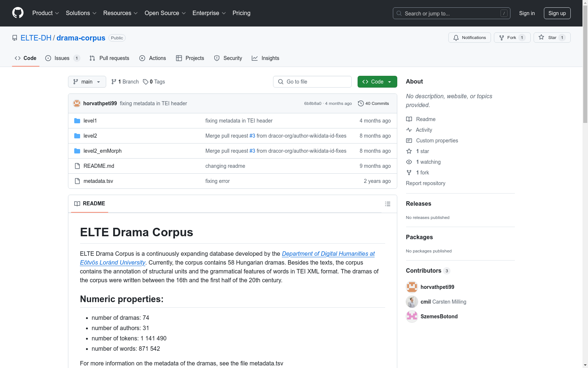
Task: Open the GitHub homepage logo
Action: coord(18,13)
